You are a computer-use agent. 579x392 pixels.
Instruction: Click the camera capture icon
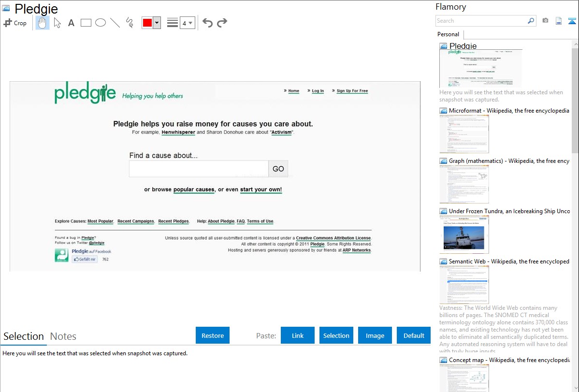coord(545,21)
